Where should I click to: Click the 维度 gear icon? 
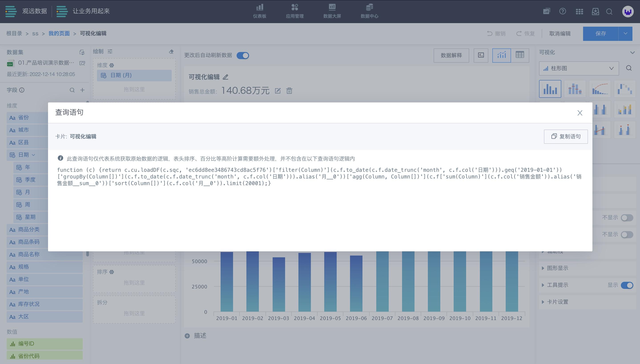112,65
